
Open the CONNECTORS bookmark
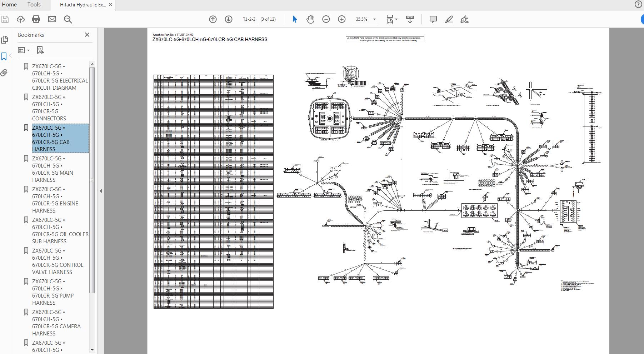click(49, 108)
